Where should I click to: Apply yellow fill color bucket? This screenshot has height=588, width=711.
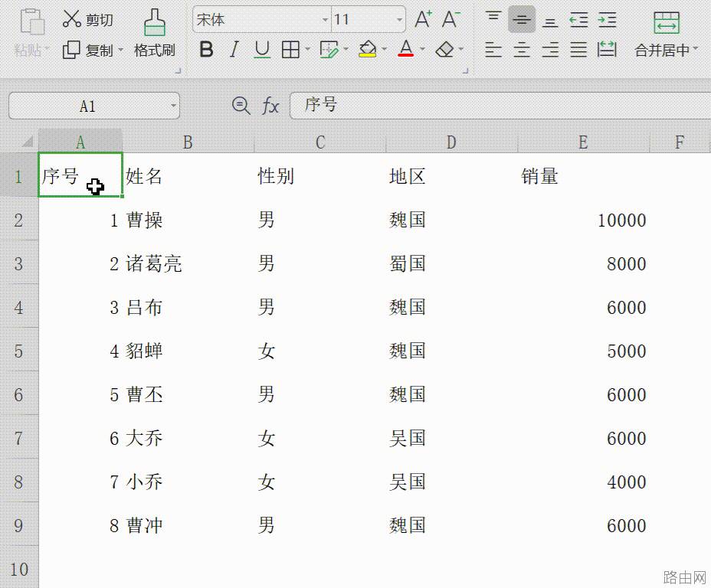[367, 49]
